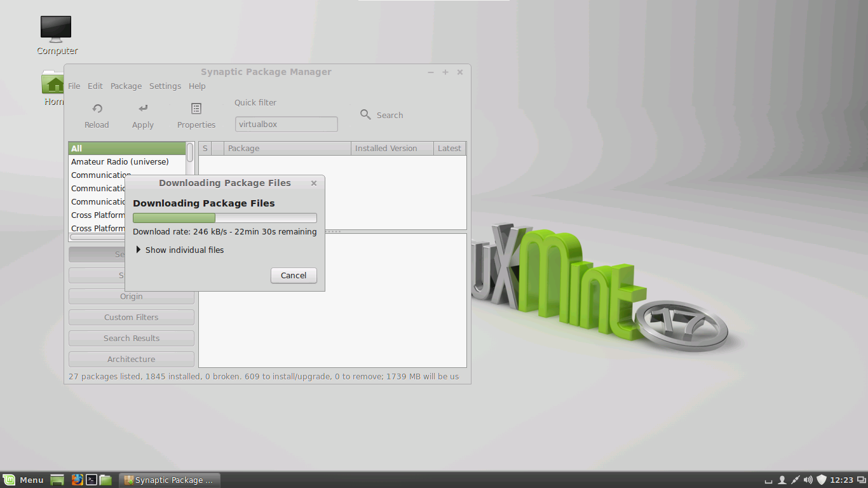Click the volume icon in system tray
The image size is (868, 488).
pyautogui.click(x=808, y=480)
